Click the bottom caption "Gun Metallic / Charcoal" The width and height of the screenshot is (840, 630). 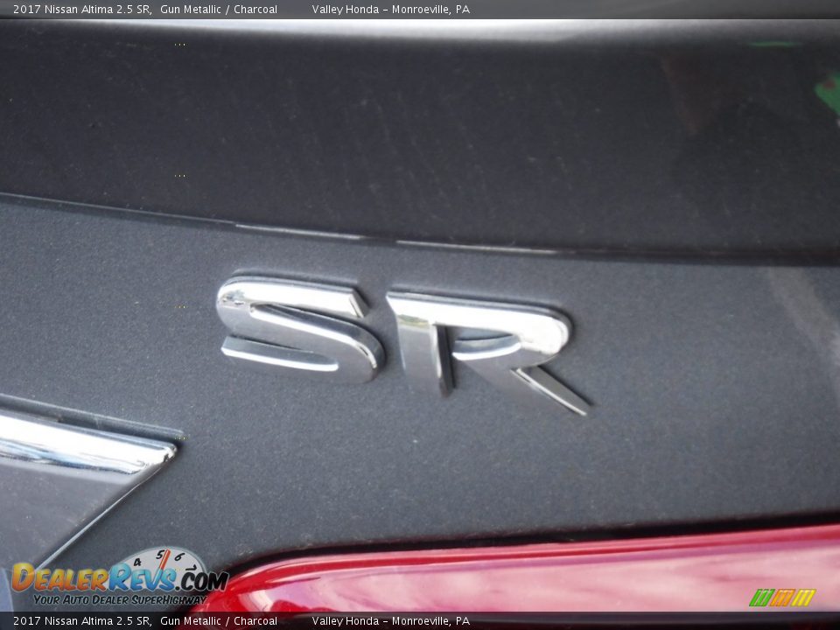click(219, 621)
